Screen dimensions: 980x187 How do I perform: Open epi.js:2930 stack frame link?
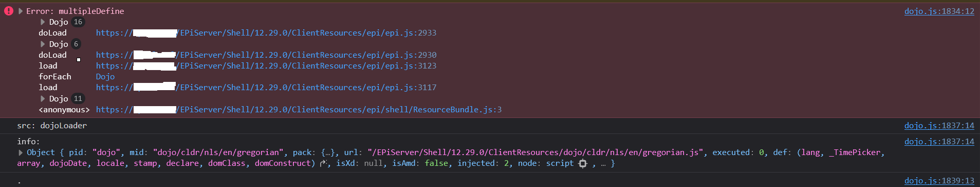[266, 55]
